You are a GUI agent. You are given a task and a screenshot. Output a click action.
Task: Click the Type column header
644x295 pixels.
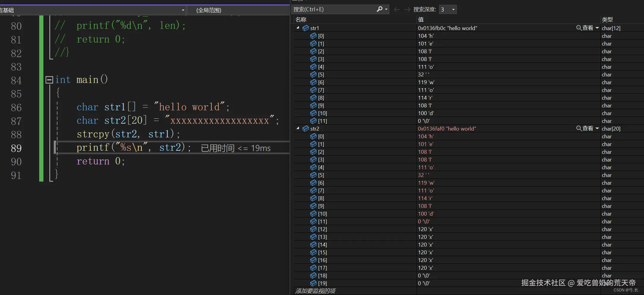607,20
